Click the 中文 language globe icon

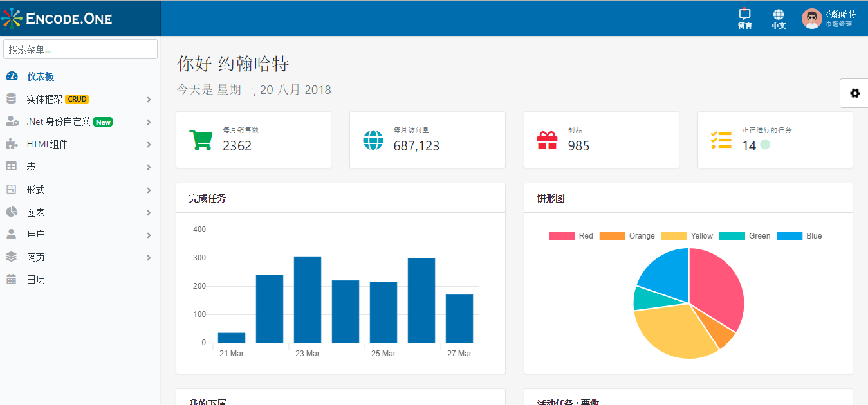779,15
